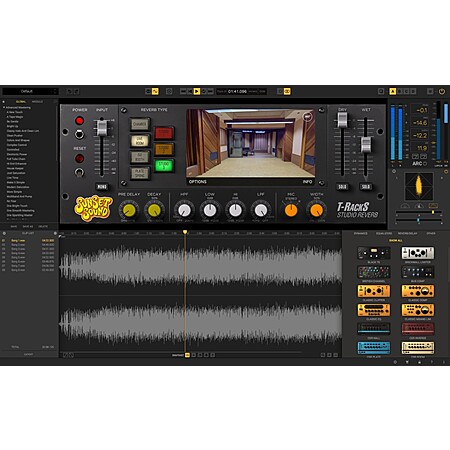Click DELETE below the preset list
The width and height of the screenshot is (450, 450).
coord(43,226)
